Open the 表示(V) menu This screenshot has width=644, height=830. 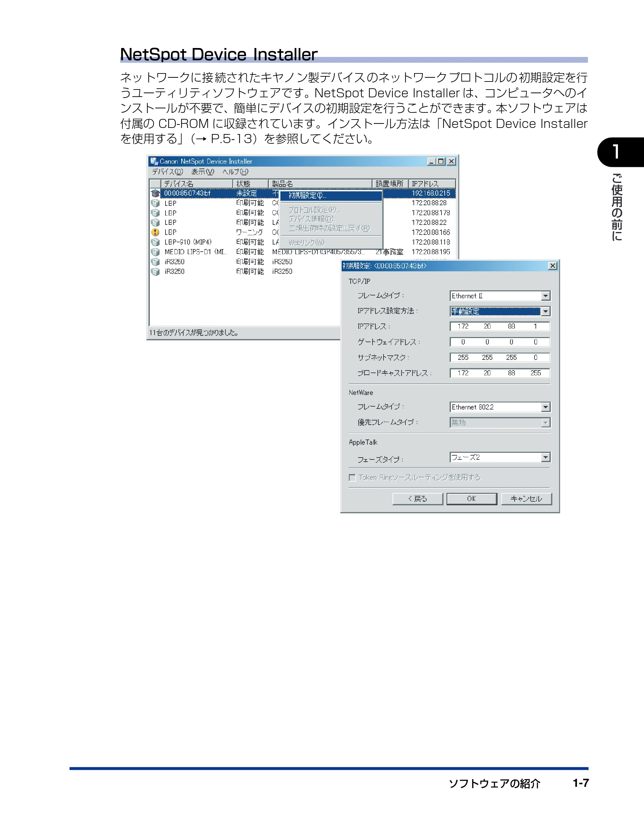pyautogui.click(x=203, y=172)
